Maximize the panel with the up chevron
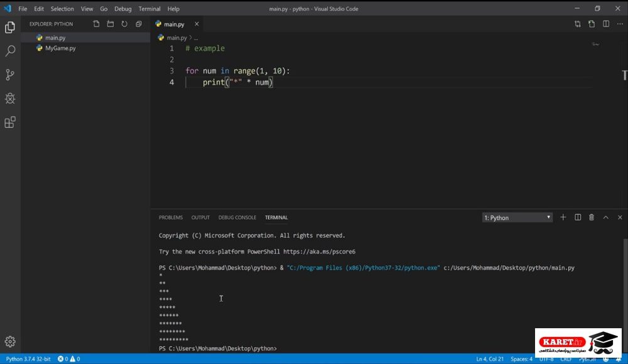This screenshot has height=364, width=628. [x=605, y=217]
